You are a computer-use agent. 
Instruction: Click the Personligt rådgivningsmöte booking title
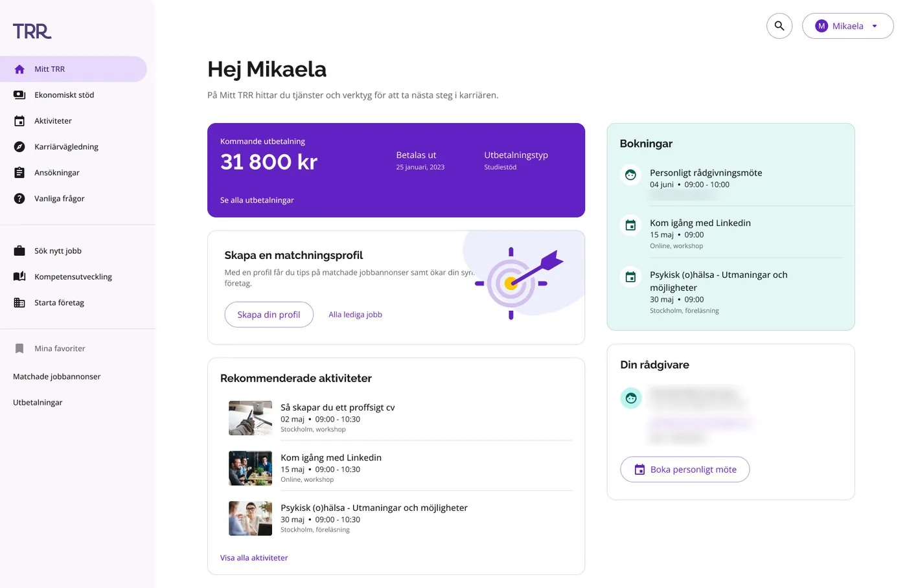[x=706, y=173]
